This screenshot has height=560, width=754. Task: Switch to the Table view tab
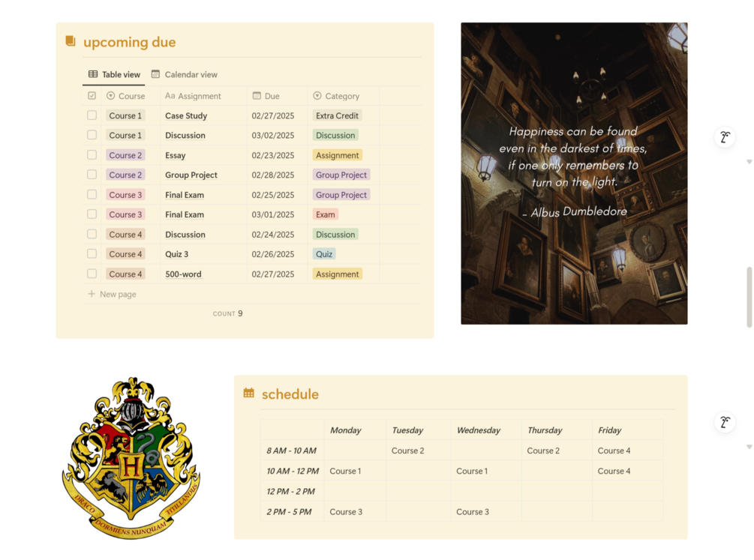pyautogui.click(x=115, y=74)
